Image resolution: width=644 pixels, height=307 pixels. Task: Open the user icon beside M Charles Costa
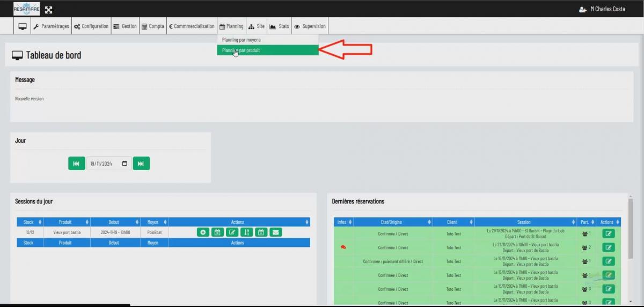(x=583, y=9)
